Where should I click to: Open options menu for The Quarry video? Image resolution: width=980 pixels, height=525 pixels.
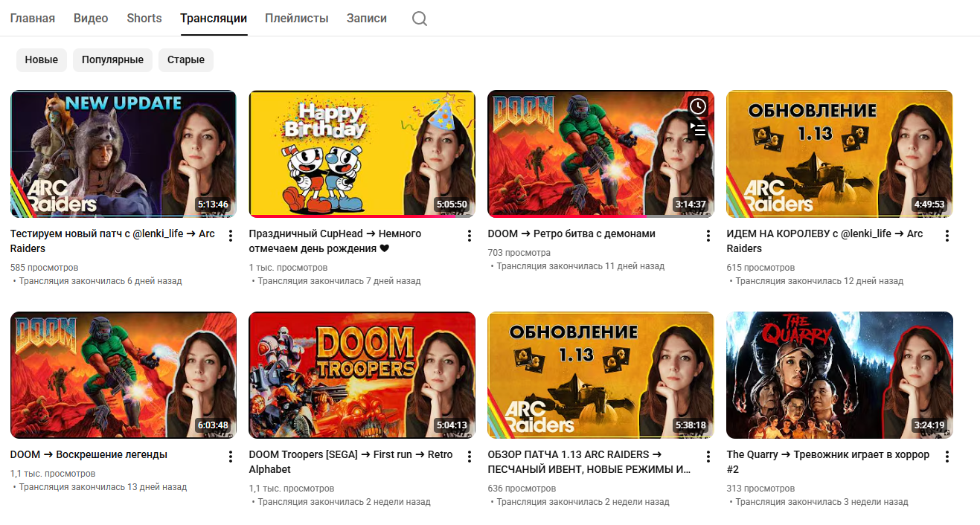click(947, 457)
